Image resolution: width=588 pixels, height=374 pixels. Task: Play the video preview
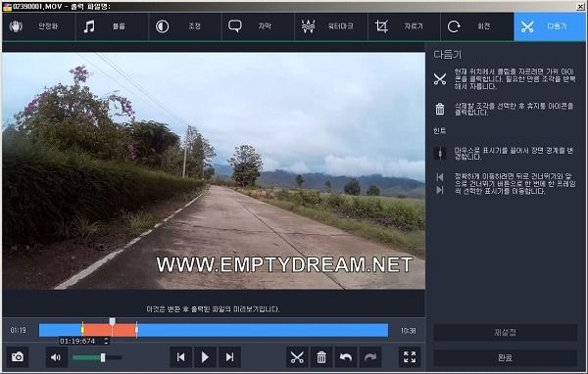(205, 357)
